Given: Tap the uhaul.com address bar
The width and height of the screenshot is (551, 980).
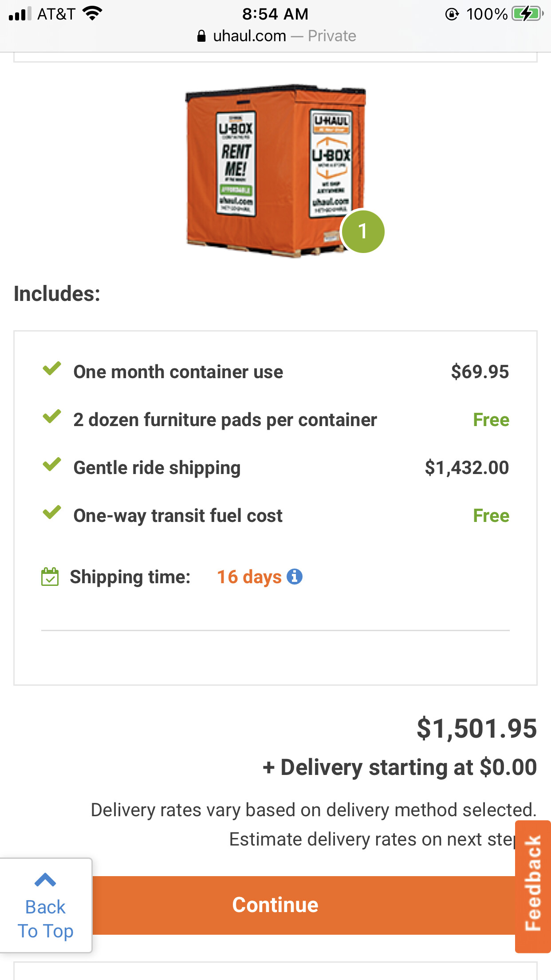Looking at the screenshot, I should pyautogui.click(x=275, y=36).
